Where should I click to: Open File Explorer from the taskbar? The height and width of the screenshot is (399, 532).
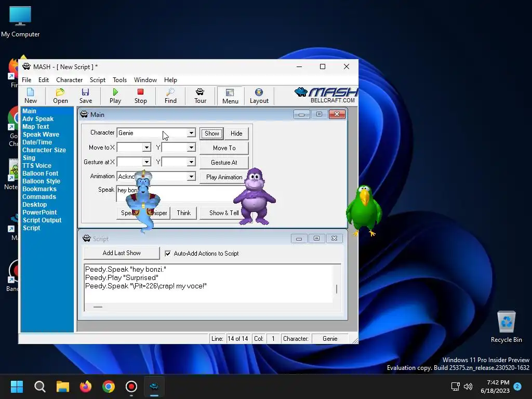(x=63, y=387)
